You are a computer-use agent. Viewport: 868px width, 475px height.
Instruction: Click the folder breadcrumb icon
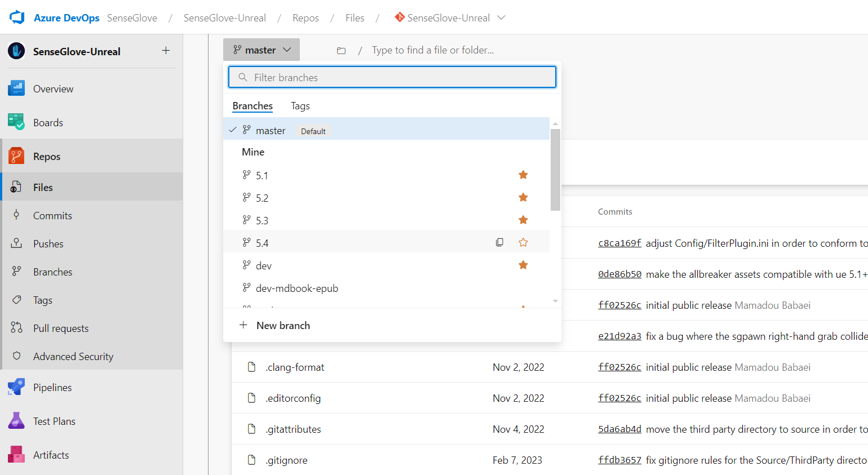pos(341,50)
